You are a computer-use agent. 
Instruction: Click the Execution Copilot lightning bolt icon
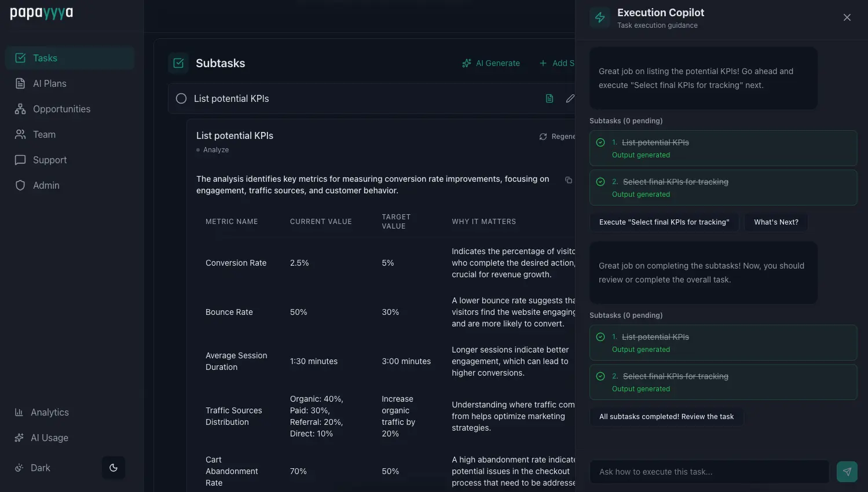tap(599, 17)
